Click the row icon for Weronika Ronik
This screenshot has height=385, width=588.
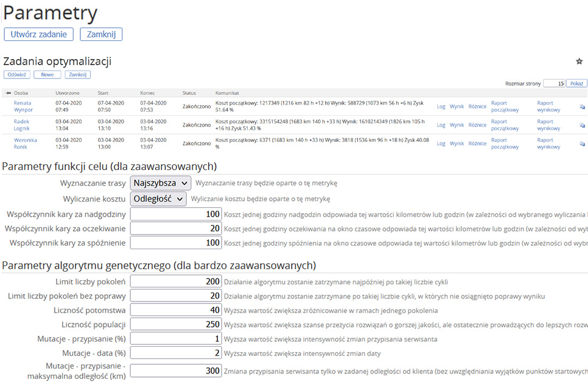[x=582, y=144]
